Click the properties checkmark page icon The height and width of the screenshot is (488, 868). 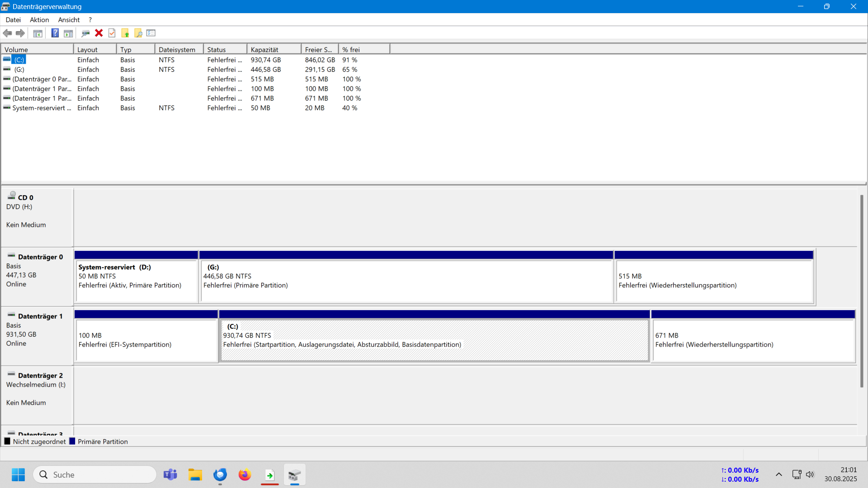click(112, 33)
